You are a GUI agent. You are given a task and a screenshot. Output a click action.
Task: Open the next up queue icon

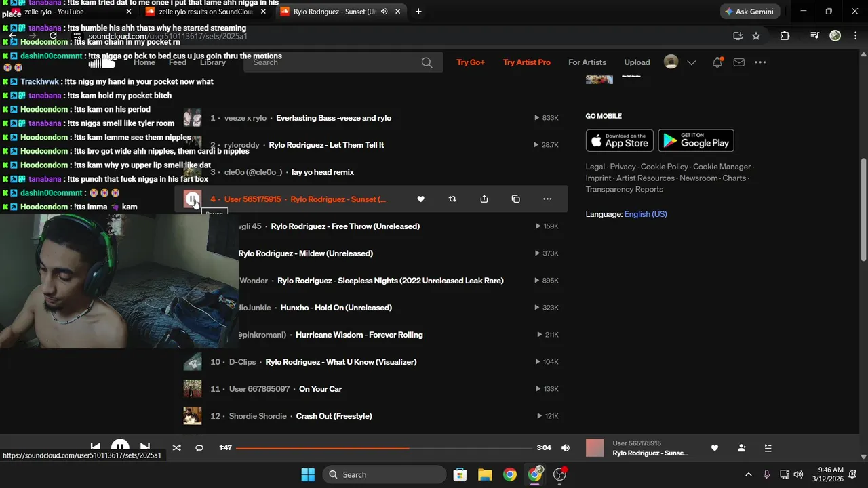[x=768, y=448]
